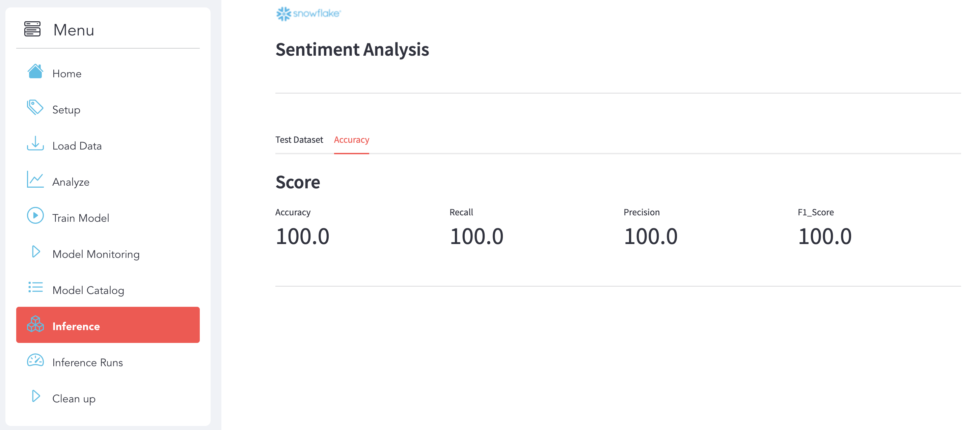Select the Accuracy tab
Image resolution: width=980 pixels, height=430 pixels.
click(352, 140)
